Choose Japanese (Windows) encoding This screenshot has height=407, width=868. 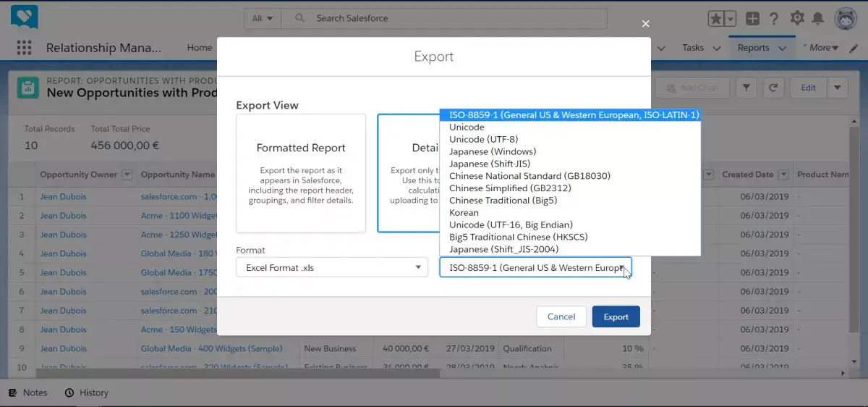(x=570, y=152)
